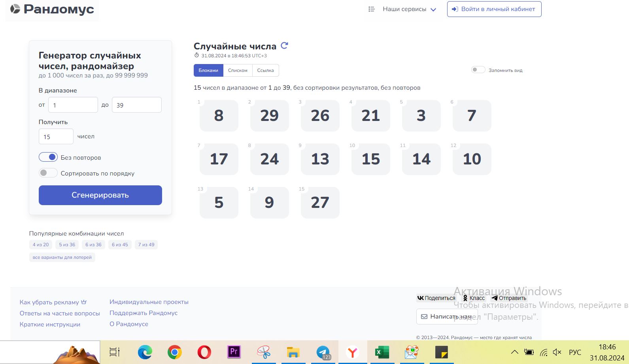Click the battery icon in the system tray
Screen dimensions: 629x364
coord(529,352)
